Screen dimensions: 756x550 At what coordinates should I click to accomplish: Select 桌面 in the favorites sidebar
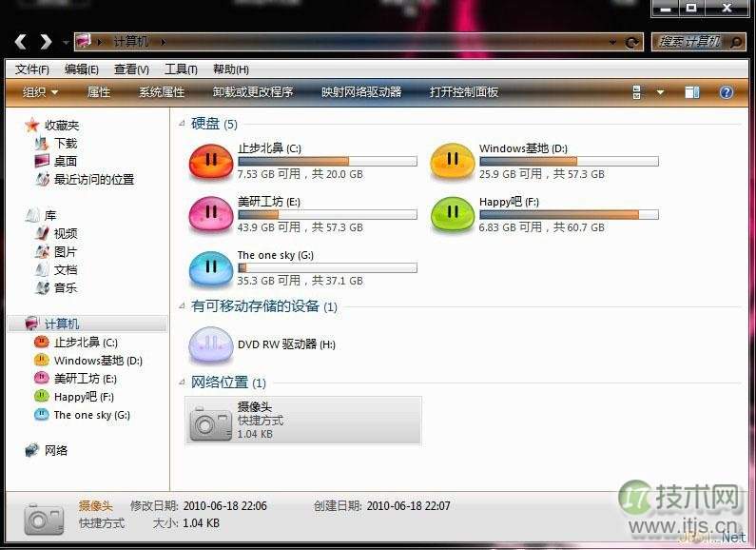(66, 161)
